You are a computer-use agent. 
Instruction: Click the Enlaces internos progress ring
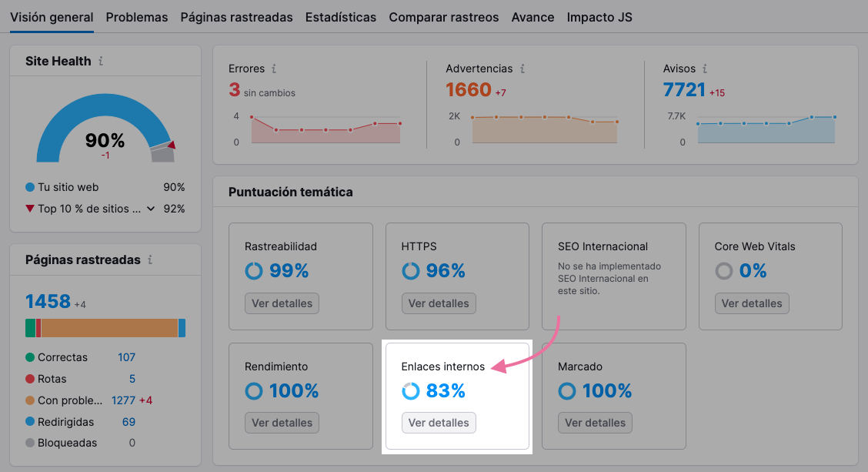point(410,391)
